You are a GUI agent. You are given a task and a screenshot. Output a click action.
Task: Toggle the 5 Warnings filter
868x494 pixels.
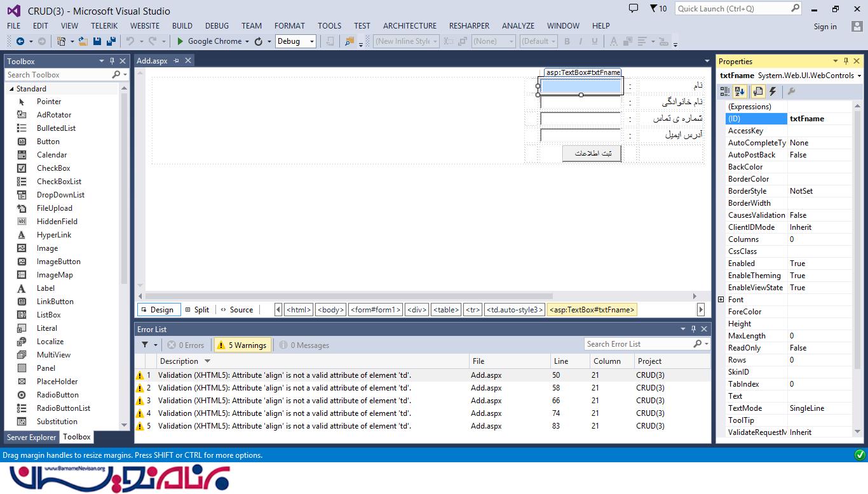[x=242, y=345]
